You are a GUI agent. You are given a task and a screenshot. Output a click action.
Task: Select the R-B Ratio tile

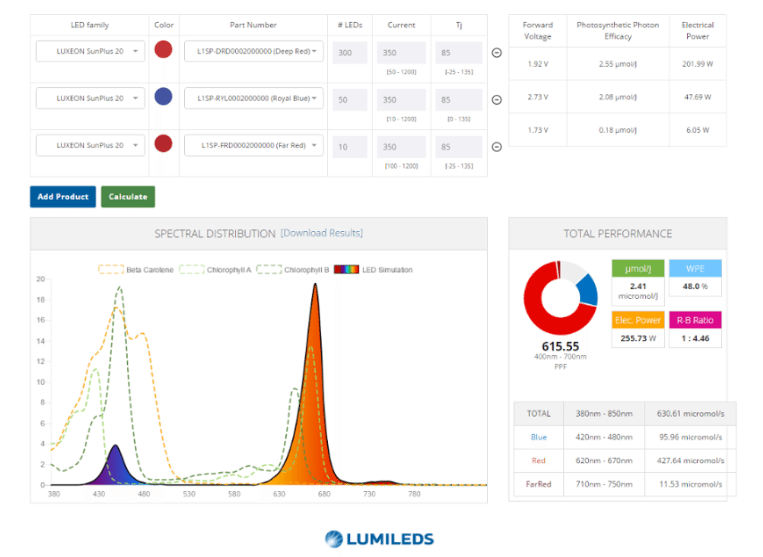pos(695,329)
